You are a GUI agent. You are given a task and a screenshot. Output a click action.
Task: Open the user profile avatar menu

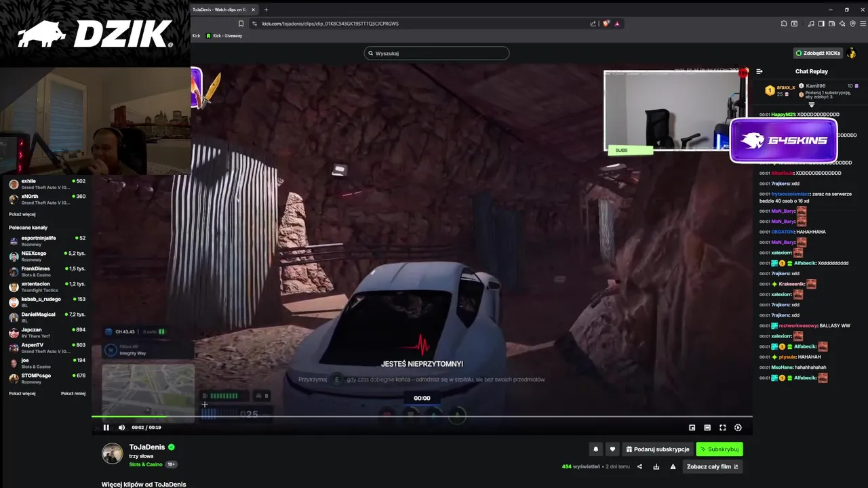click(852, 53)
